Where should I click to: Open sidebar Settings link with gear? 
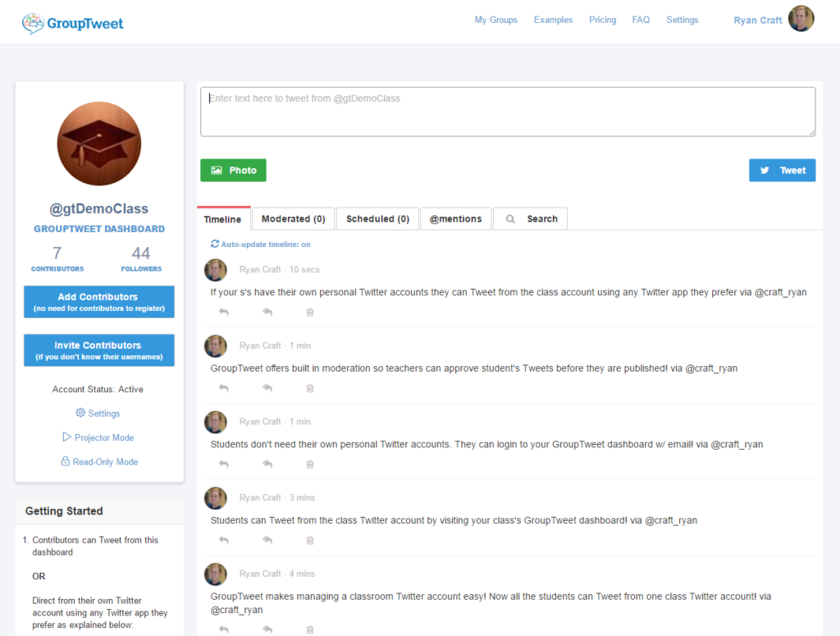[98, 413]
